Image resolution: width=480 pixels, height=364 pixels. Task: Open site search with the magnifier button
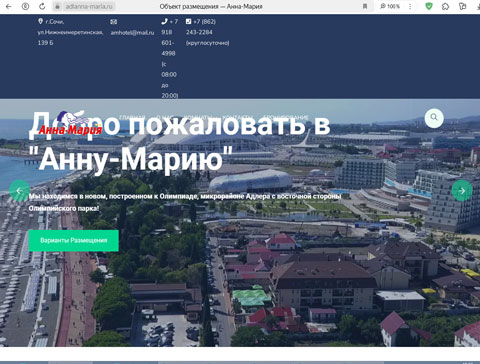(x=434, y=117)
